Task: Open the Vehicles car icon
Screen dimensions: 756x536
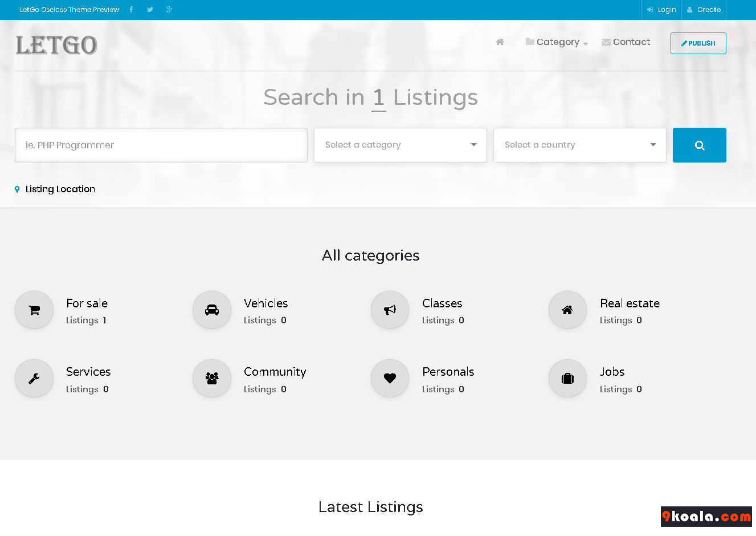Action: [212, 310]
